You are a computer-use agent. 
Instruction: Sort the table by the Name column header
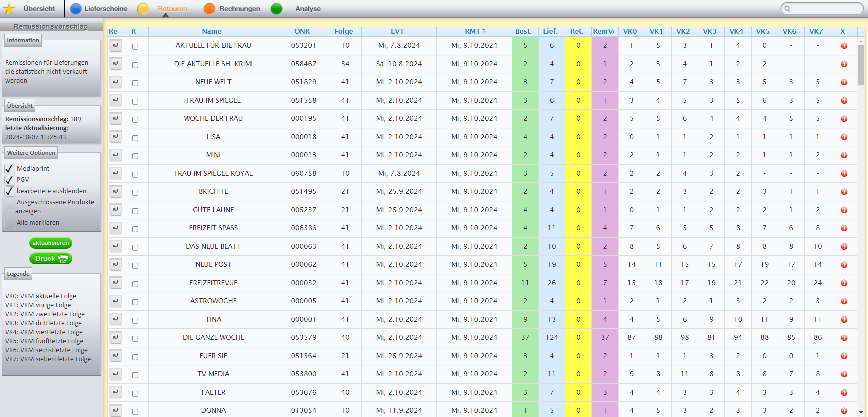[212, 31]
